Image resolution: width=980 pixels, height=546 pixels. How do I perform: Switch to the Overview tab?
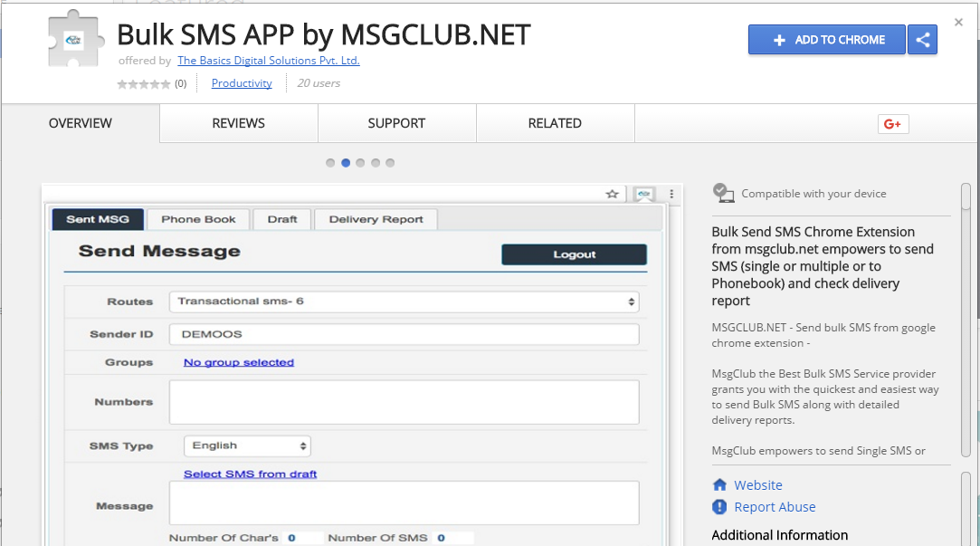[x=81, y=123]
